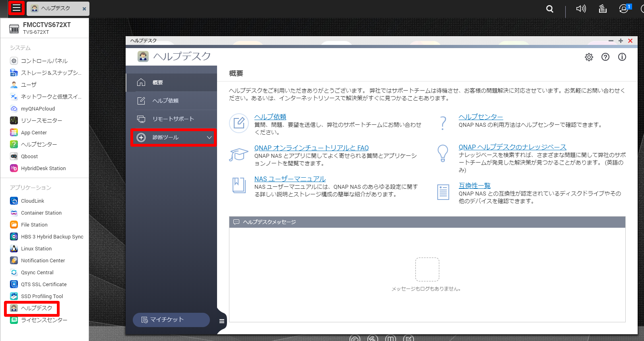Open Helpdesk quick help question icon
Screen dimensions: 644x341
(605, 57)
